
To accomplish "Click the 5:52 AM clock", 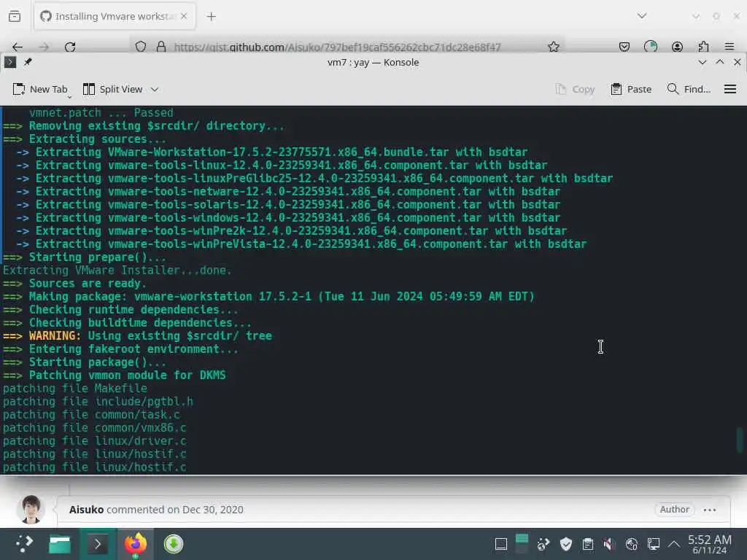I will pyautogui.click(x=709, y=544).
